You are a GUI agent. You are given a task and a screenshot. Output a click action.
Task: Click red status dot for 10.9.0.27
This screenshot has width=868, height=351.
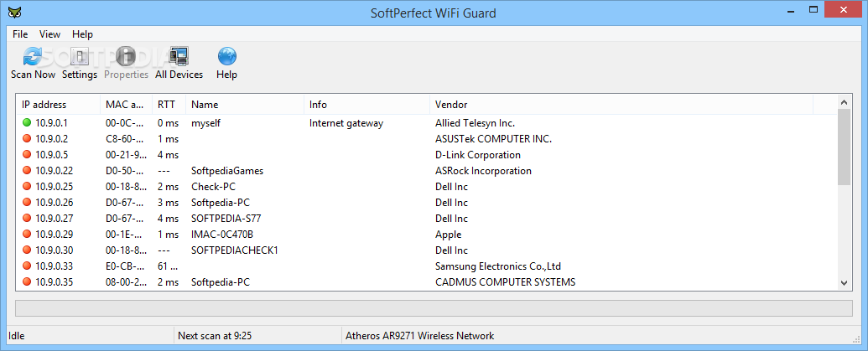(x=26, y=219)
